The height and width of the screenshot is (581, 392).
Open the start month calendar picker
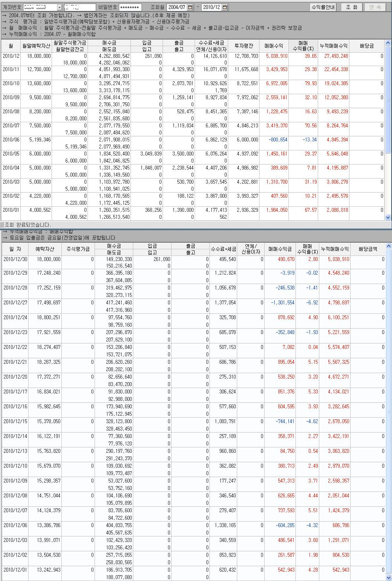coord(190,7)
